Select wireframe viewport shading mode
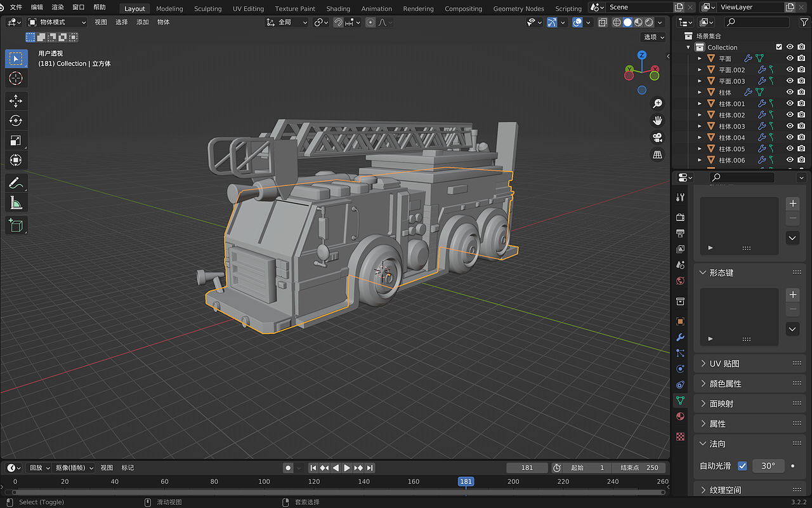 617,22
